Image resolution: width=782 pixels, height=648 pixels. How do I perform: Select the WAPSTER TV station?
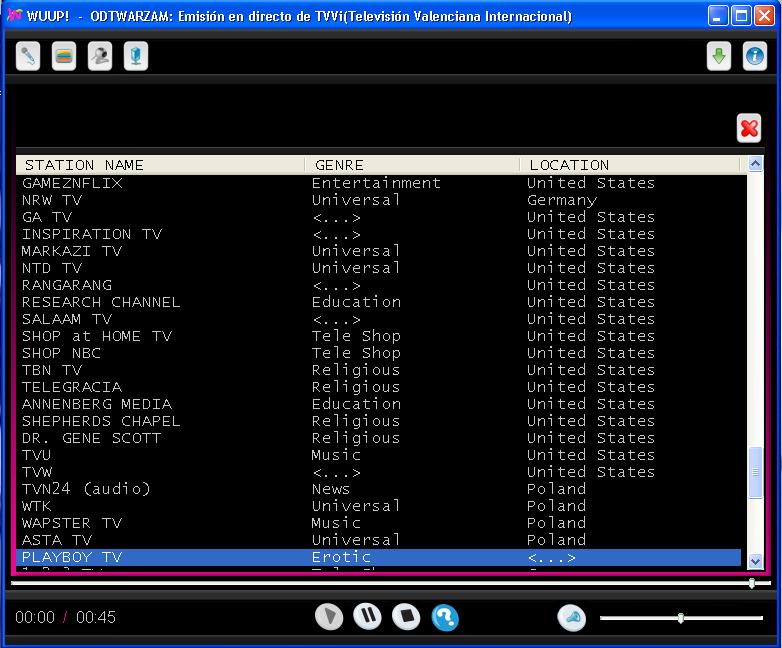pyautogui.click(x=379, y=522)
